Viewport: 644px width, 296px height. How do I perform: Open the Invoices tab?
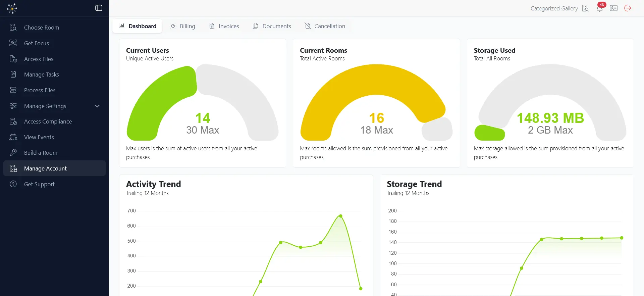pos(224,26)
